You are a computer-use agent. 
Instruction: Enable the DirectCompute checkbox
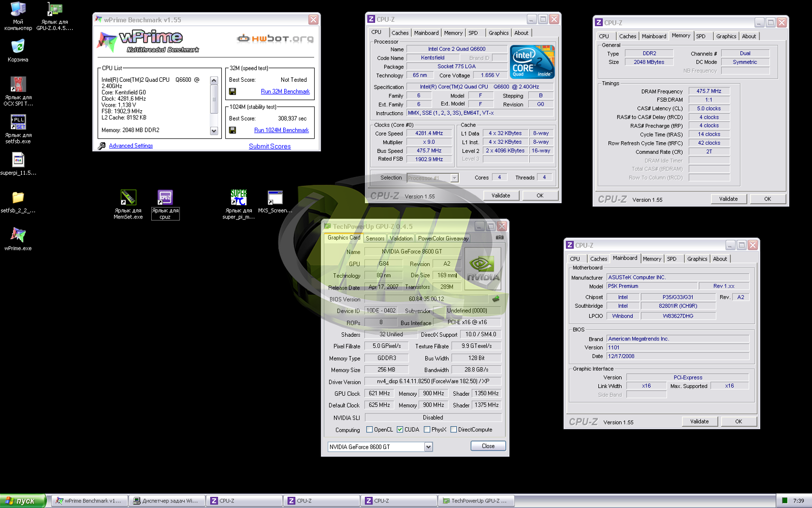[454, 429]
